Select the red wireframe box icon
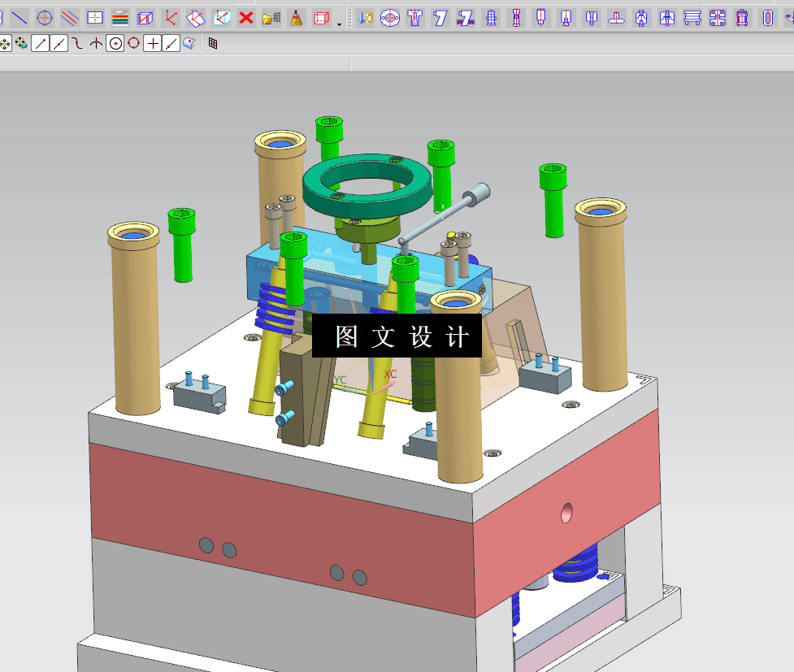 pyautogui.click(x=322, y=18)
